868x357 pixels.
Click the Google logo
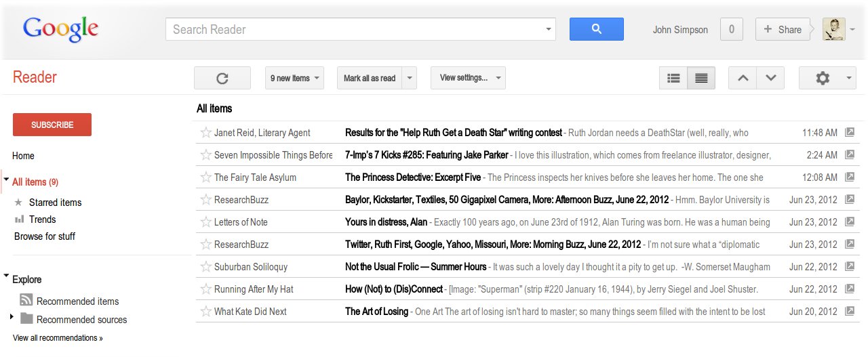pyautogui.click(x=61, y=29)
